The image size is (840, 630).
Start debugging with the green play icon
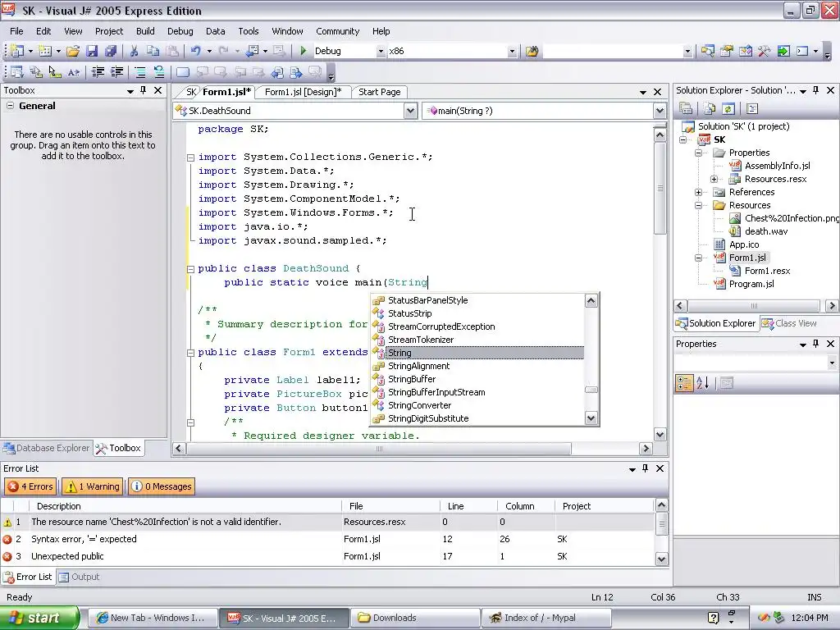point(304,51)
